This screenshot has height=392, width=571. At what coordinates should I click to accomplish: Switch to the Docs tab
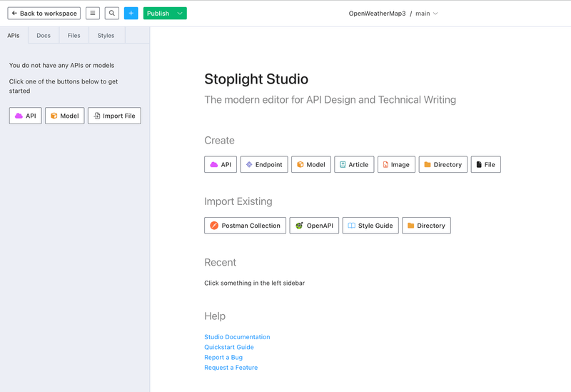coord(44,35)
